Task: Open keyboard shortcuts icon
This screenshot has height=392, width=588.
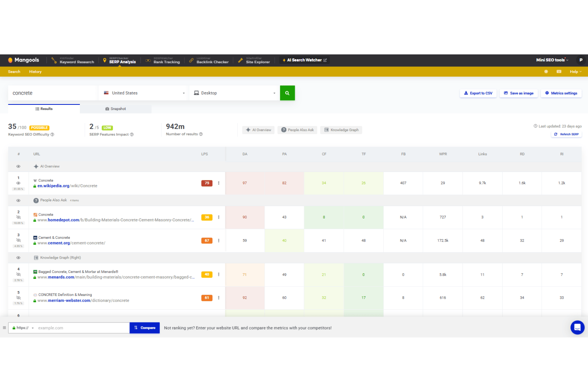Action: click(559, 71)
